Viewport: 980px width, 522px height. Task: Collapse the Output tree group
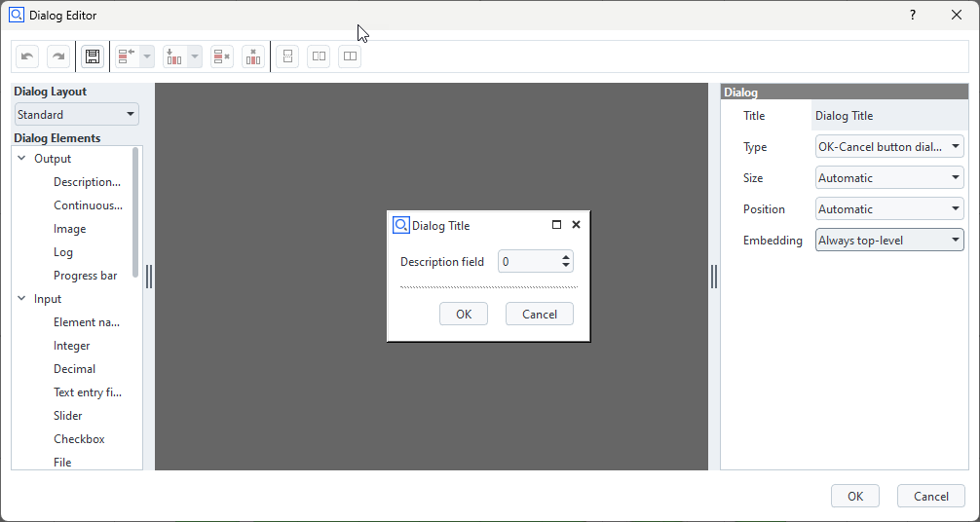21,159
